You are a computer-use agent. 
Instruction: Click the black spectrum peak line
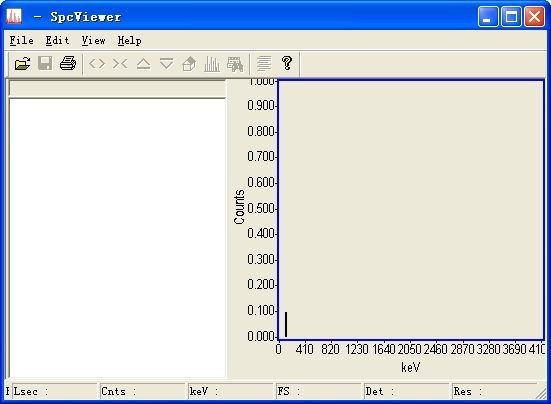pos(286,324)
